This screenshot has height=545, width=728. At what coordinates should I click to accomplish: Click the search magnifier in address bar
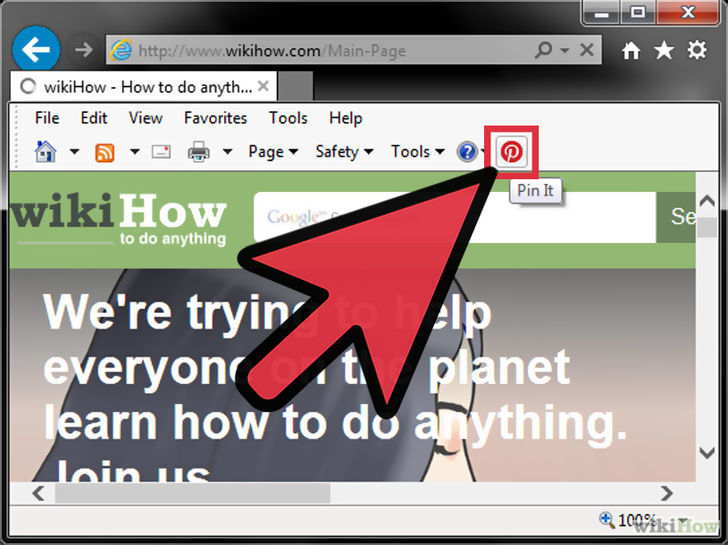pos(543,49)
